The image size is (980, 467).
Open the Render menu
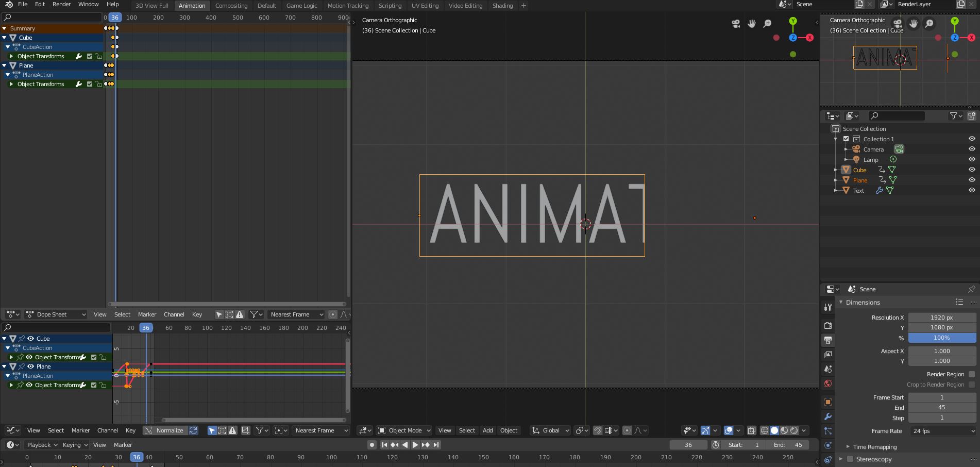pos(61,4)
